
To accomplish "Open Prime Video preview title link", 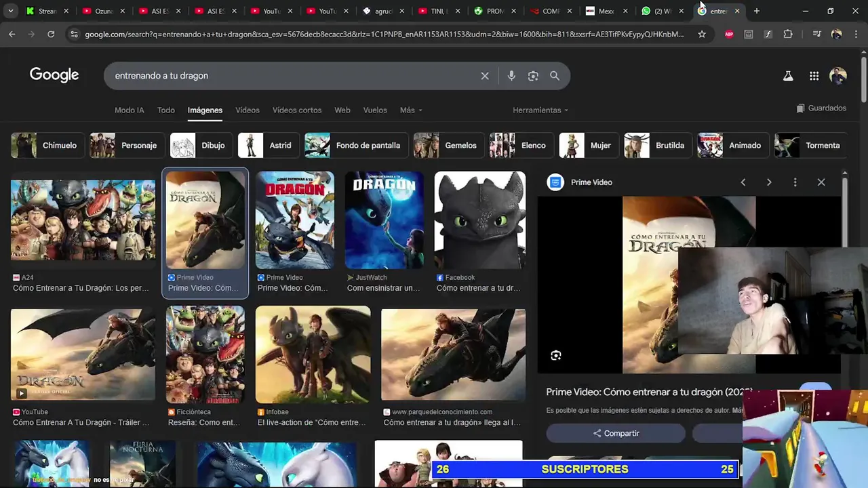I will tap(648, 392).
